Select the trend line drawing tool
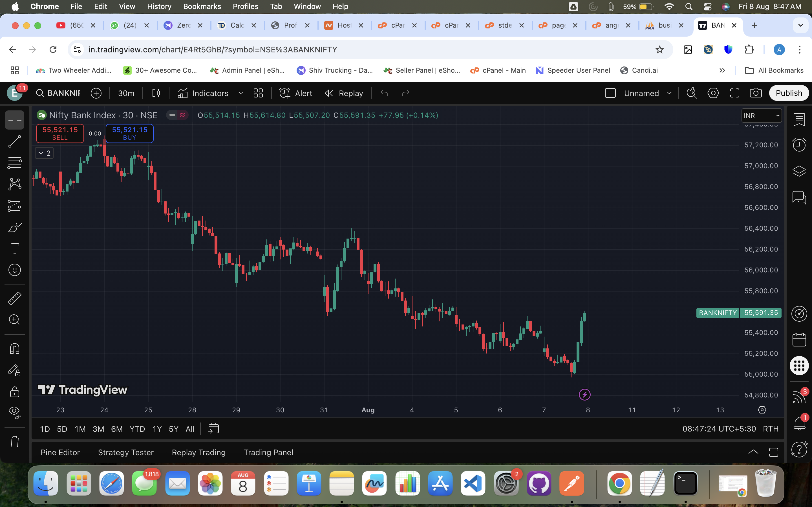This screenshot has width=812, height=507. pos(14,141)
